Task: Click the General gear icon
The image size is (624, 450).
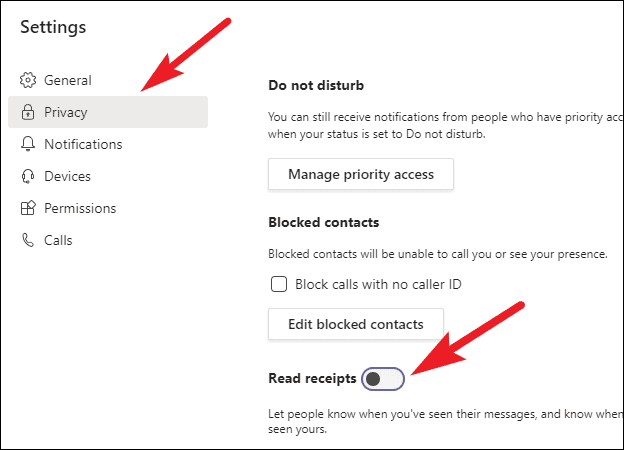Action: coord(28,80)
